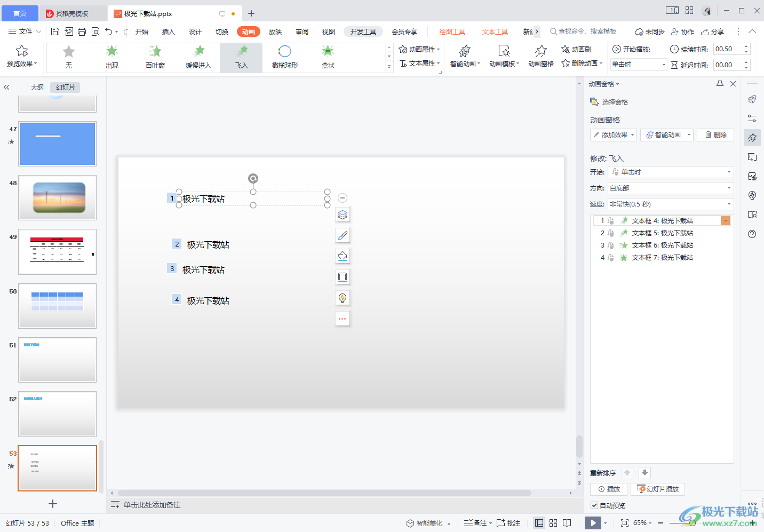
Task: Select the 'None' animation effect
Action: tap(68, 57)
